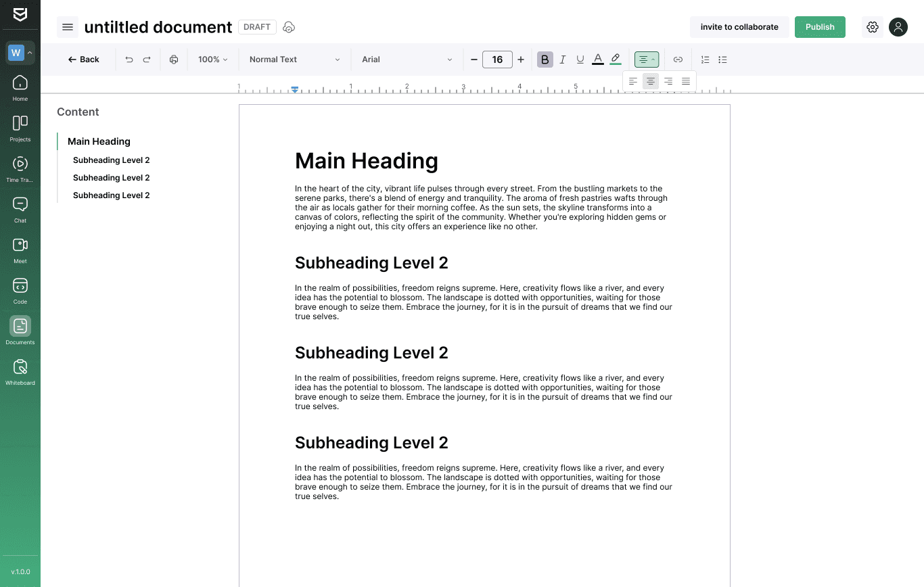
Task: Click invite to collaborate button
Action: (x=739, y=27)
